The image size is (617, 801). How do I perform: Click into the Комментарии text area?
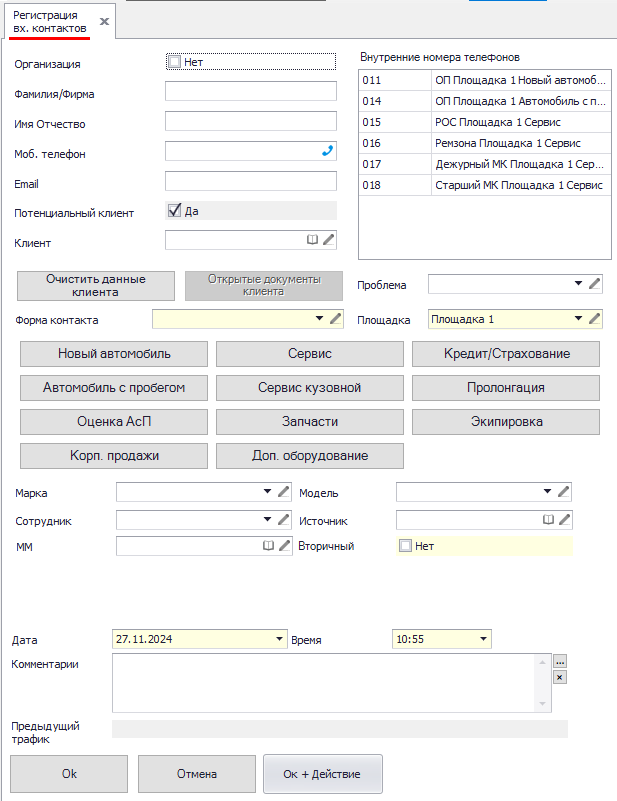pos(330,682)
